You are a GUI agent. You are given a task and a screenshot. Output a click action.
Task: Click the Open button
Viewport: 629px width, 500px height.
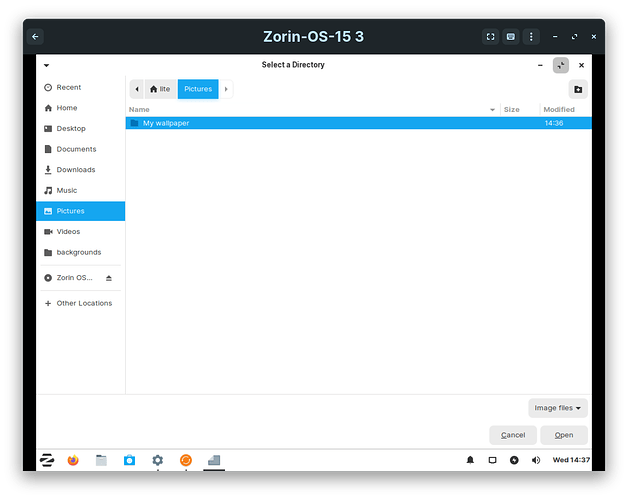tap(564, 435)
